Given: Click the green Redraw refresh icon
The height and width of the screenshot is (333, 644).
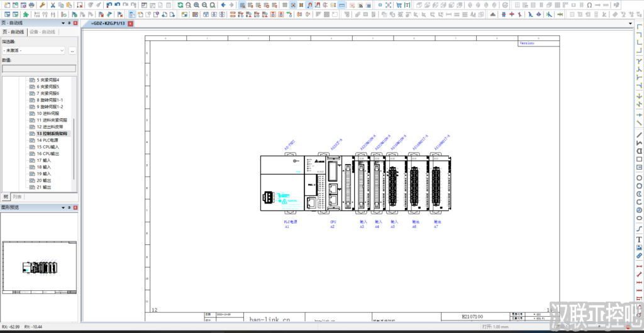Looking at the screenshot, I should pos(180,5).
